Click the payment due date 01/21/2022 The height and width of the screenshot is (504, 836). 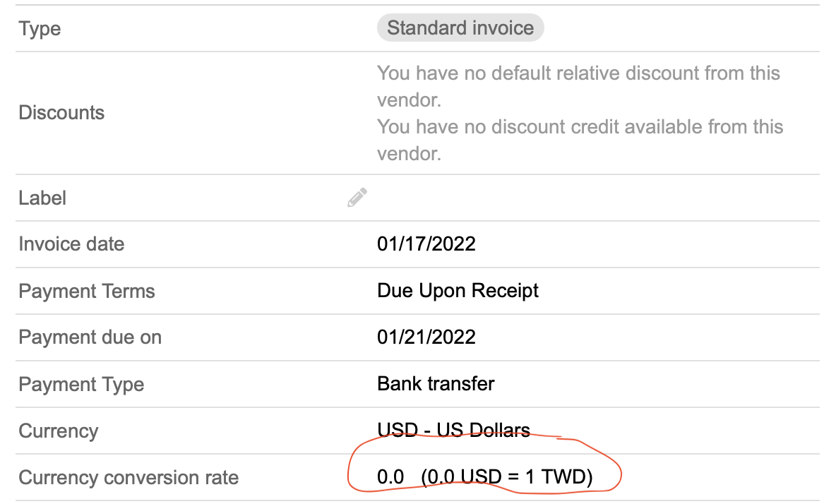[x=426, y=337]
